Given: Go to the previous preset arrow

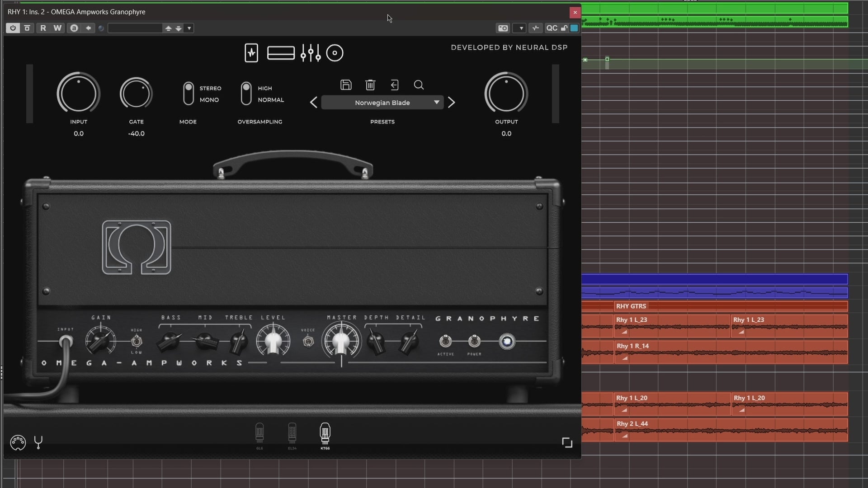Looking at the screenshot, I should point(314,103).
